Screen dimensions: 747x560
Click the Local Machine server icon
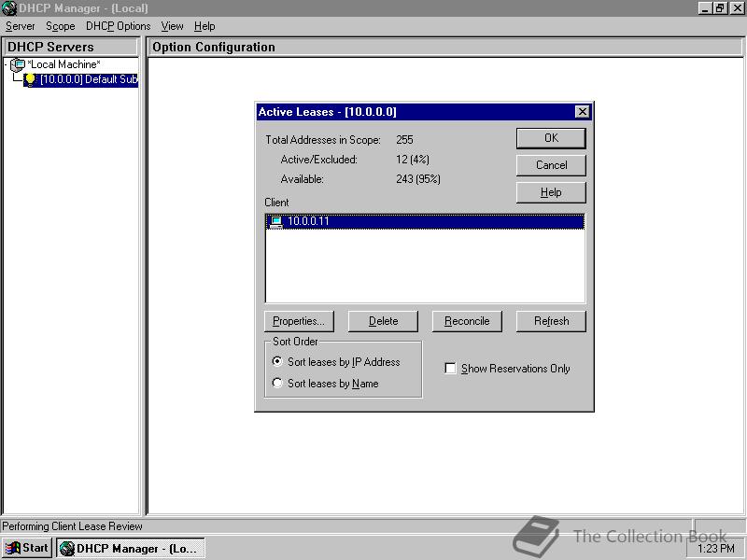point(18,64)
